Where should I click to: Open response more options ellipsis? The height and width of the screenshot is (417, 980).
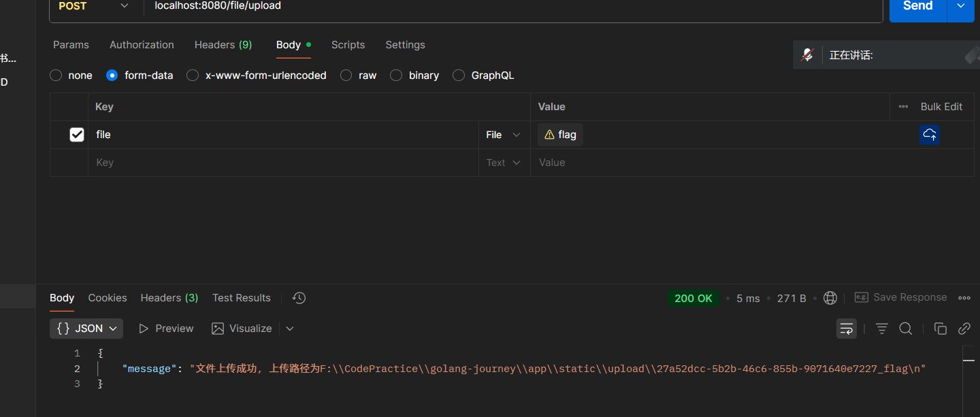click(x=964, y=298)
